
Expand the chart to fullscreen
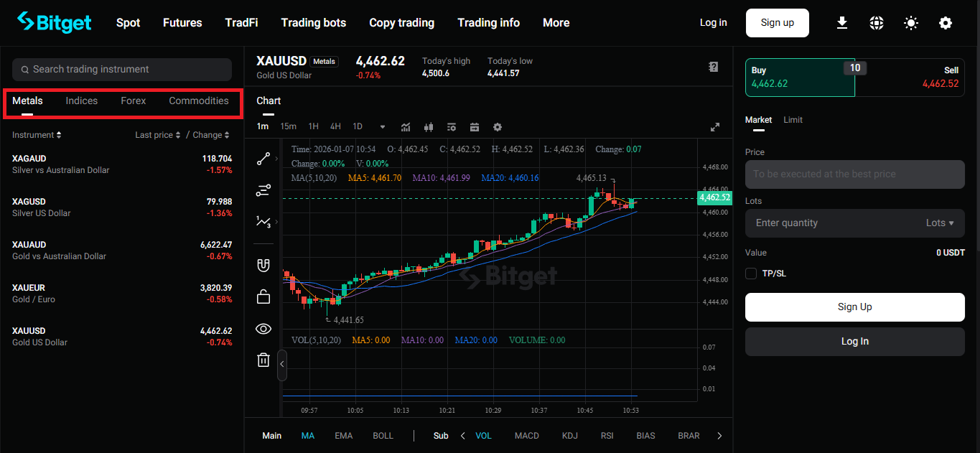[715, 127]
